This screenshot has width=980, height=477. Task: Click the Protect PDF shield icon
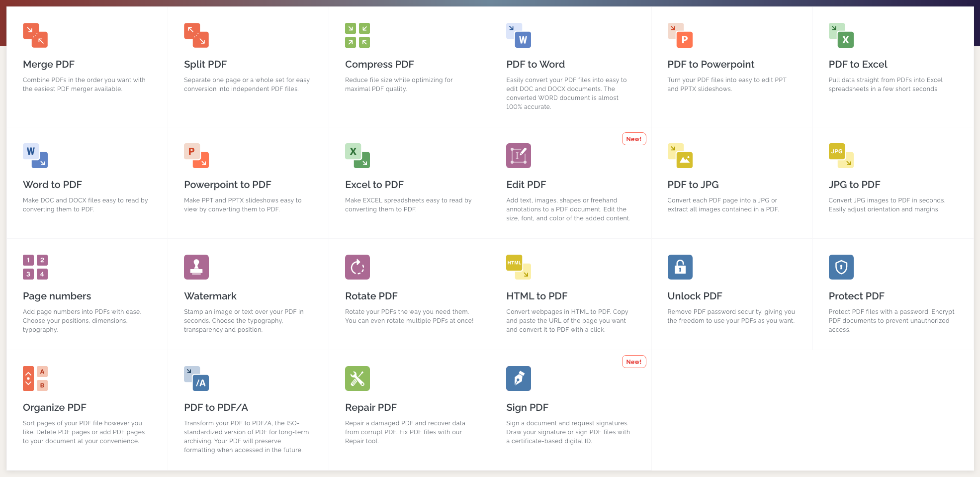pos(841,267)
